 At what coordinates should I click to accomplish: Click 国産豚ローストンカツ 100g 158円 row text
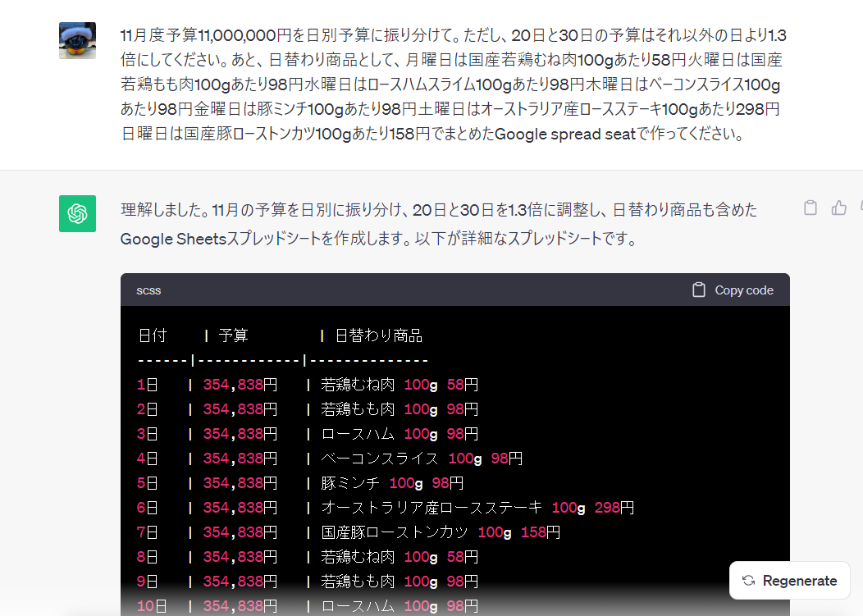pos(441,532)
